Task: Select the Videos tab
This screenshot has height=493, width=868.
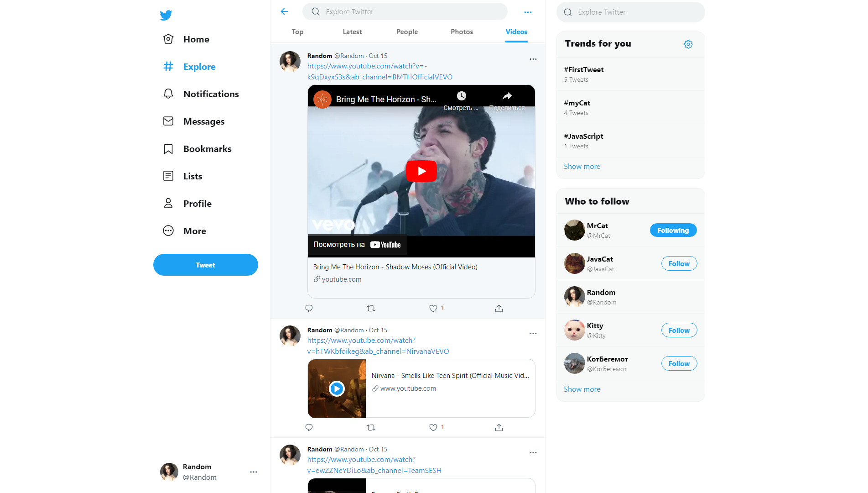Action: (x=516, y=32)
